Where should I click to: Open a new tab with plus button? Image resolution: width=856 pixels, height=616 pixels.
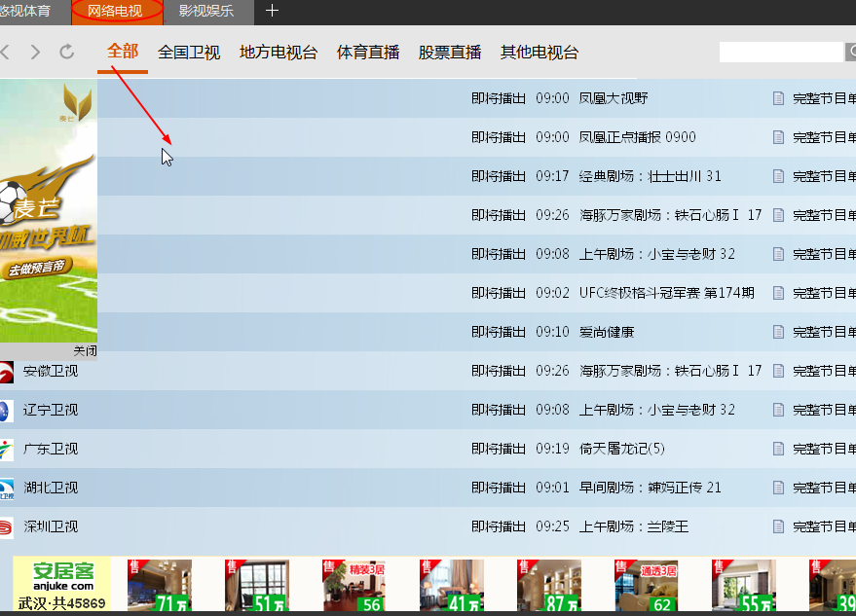[x=272, y=12]
